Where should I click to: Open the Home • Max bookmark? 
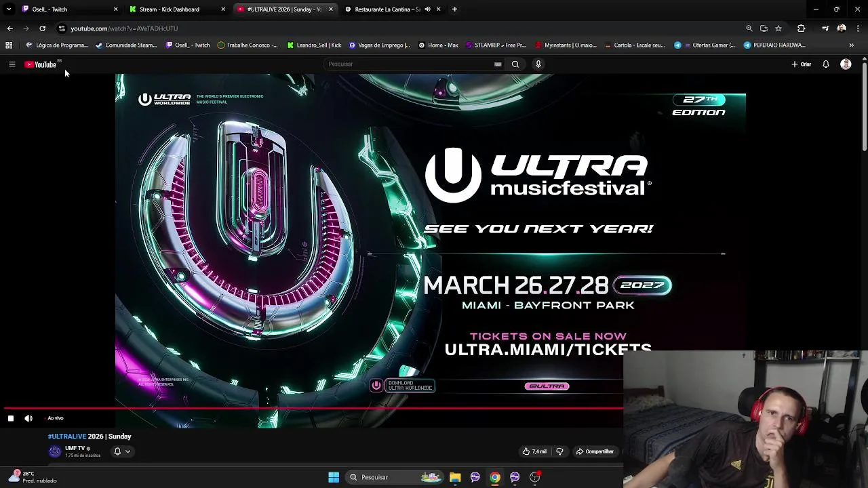(x=439, y=45)
